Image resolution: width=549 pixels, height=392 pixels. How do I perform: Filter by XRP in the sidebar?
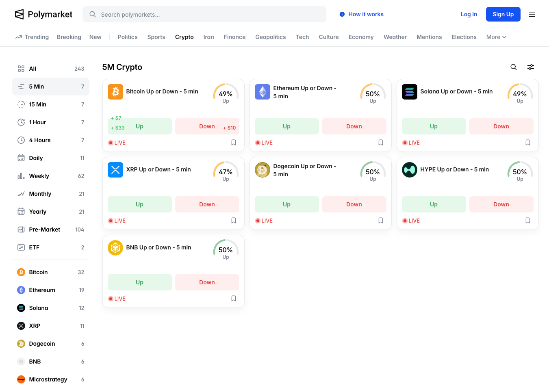(51, 326)
